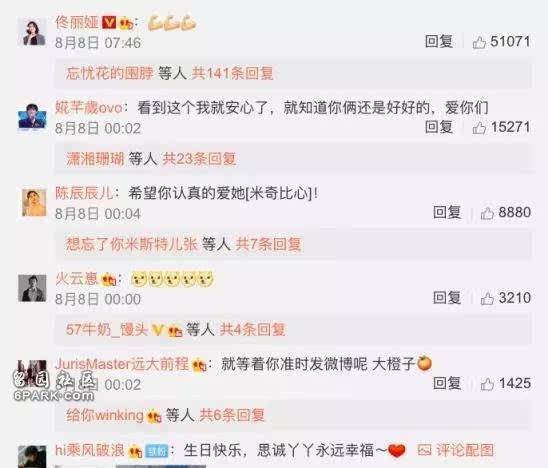Reply to the comment posted at 8月8日 00:00
The height and width of the screenshot is (468, 548).
click(447, 298)
